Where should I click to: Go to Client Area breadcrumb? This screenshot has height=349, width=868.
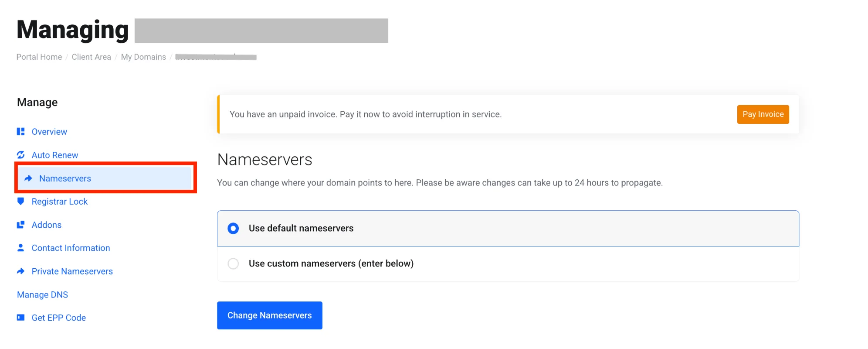point(92,57)
